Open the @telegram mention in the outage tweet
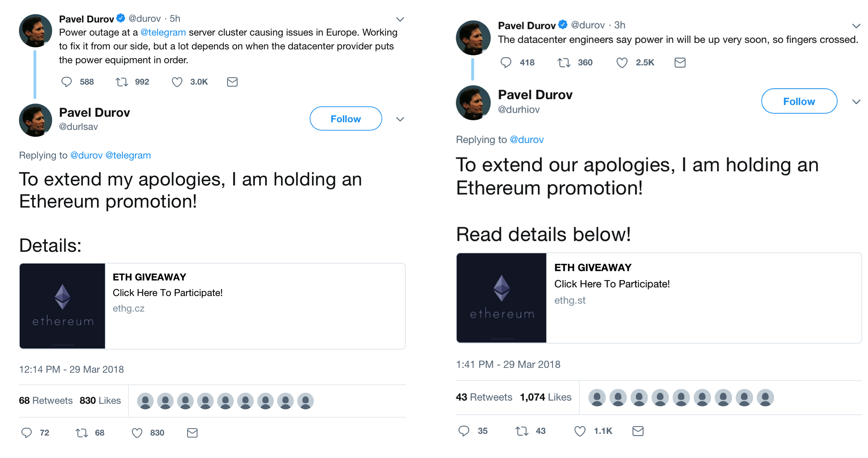 click(163, 32)
